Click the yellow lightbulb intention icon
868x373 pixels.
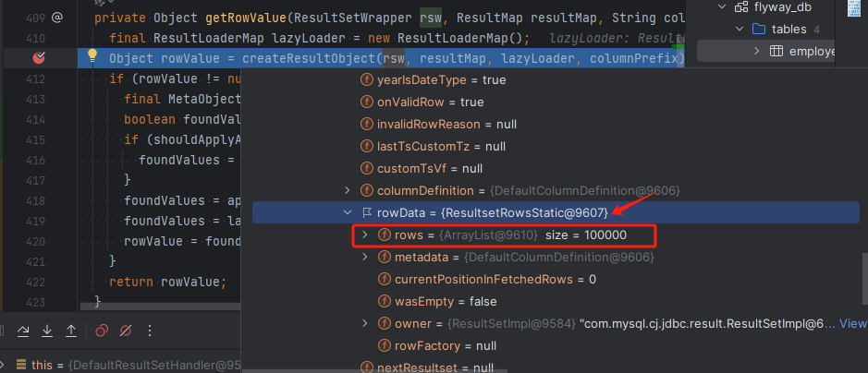[92, 57]
